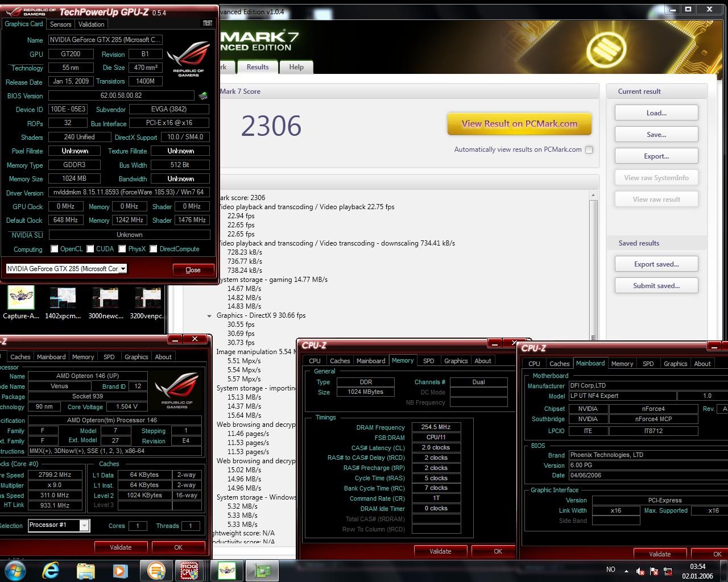Image resolution: width=728 pixels, height=582 pixels.
Task: Click the Submit saved... button
Action: click(656, 286)
